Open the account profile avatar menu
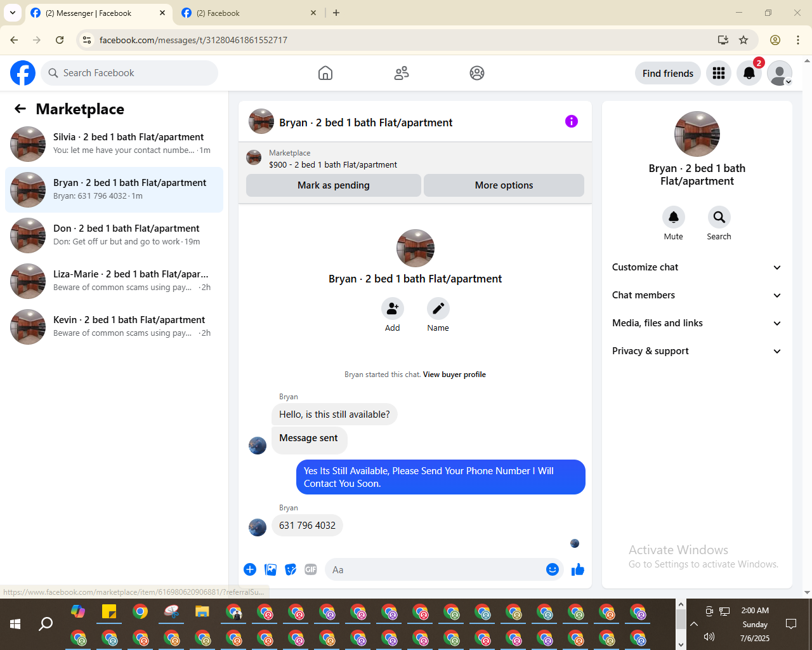 (780, 74)
